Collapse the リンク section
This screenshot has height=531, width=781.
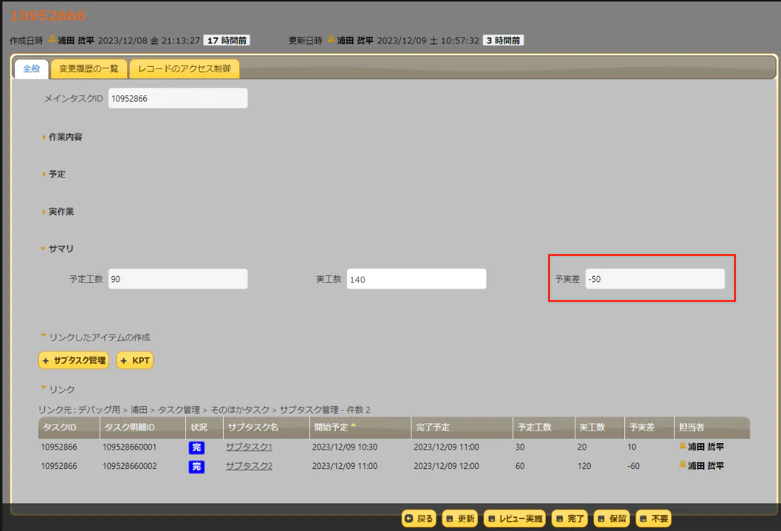[x=58, y=389]
